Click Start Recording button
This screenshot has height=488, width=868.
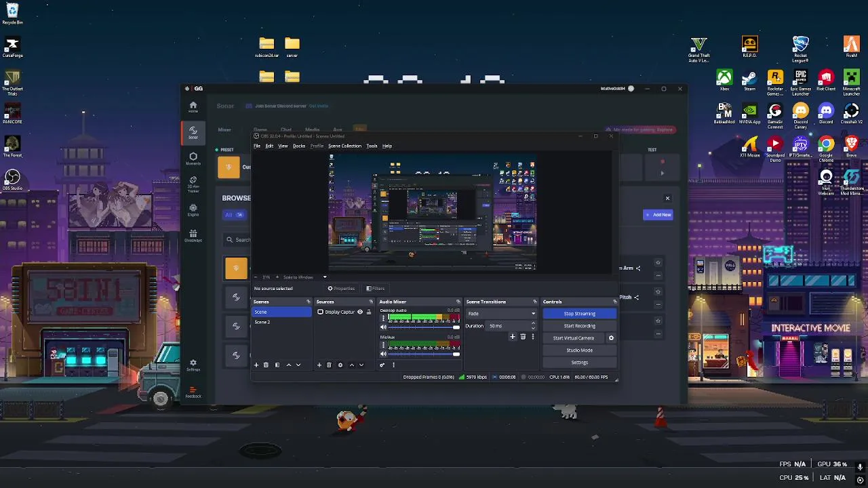pos(579,326)
